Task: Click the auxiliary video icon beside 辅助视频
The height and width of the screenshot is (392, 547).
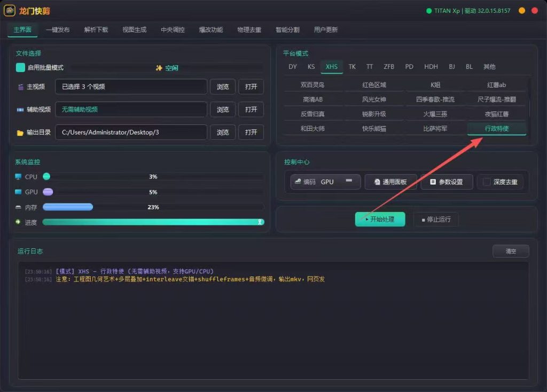Action: (20, 109)
